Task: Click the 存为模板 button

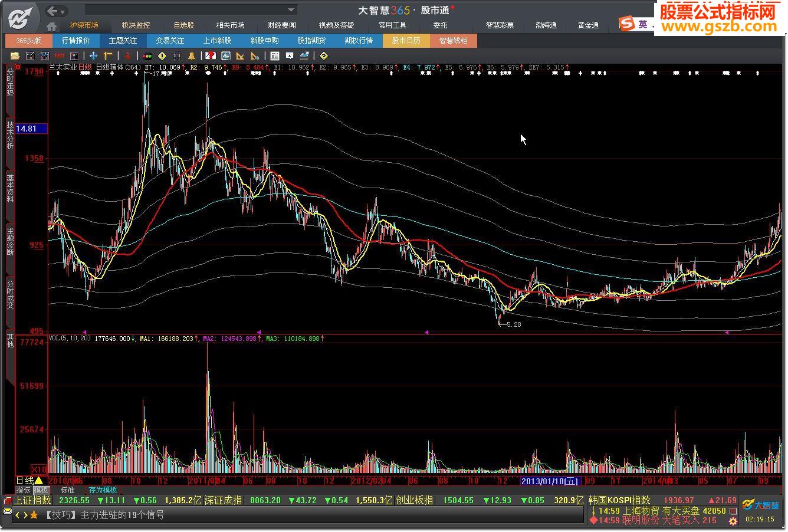Action: coord(103,490)
